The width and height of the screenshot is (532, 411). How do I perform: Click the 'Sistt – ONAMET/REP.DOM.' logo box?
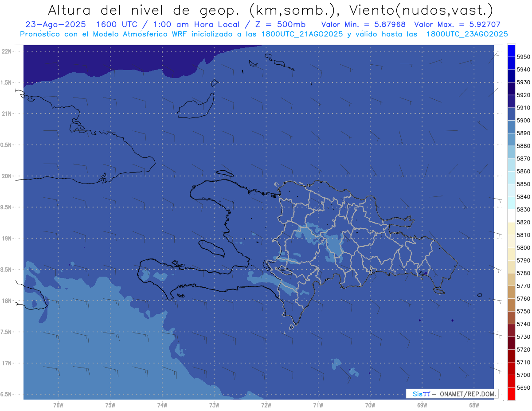click(x=452, y=394)
